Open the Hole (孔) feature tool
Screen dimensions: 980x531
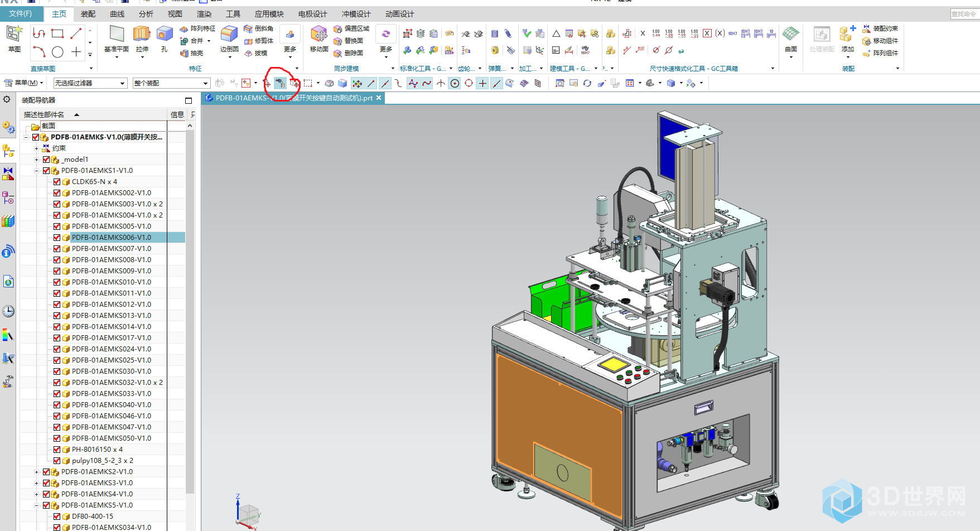(x=165, y=39)
